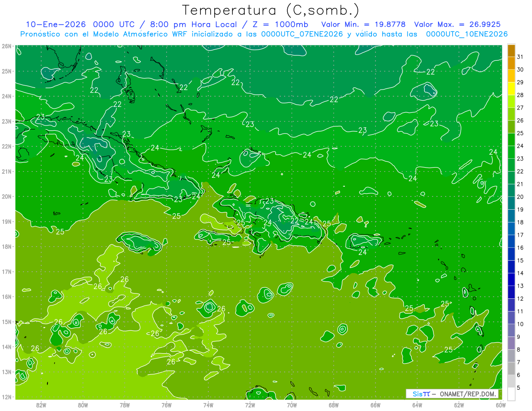This screenshot has width=532, height=411.
Task: Click the colorbar scale label "18"
Action: (x=520, y=222)
